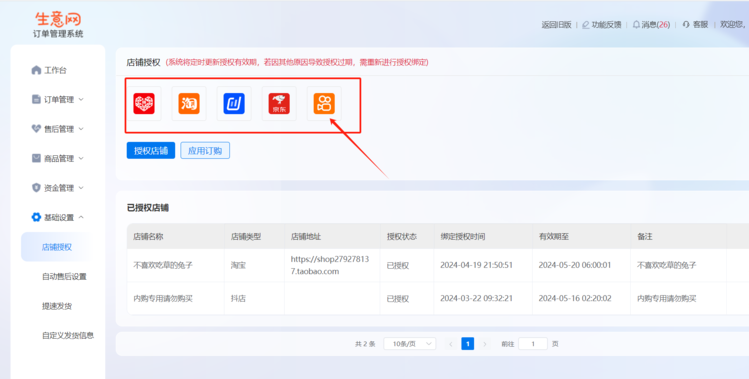Click 客服 link in header

700,24
